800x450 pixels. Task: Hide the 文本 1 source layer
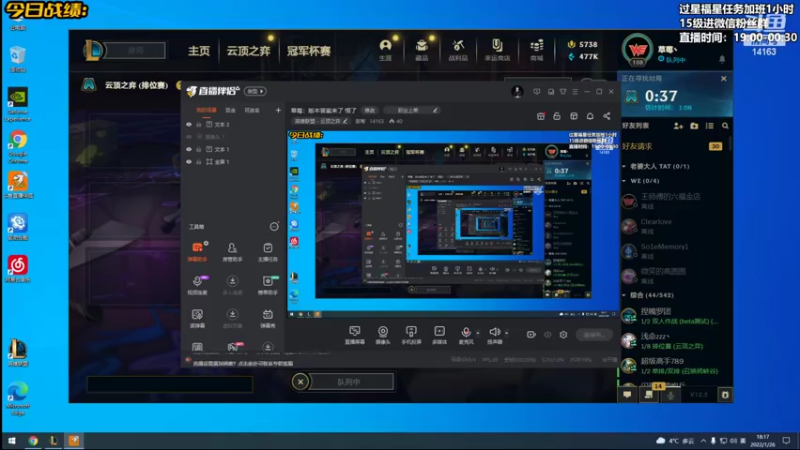[x=189, y=149]
